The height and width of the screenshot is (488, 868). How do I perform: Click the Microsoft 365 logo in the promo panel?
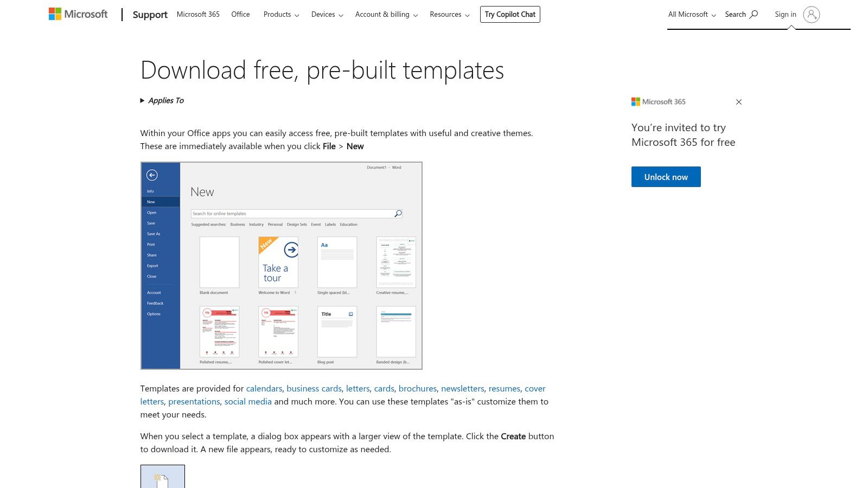pyautogui.click(x=659, y=102)
